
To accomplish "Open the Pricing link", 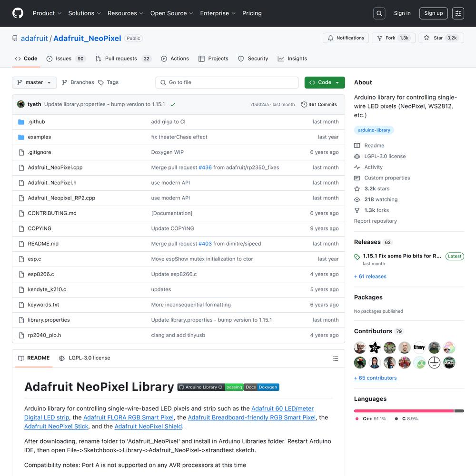I will (x=252, y=13).
